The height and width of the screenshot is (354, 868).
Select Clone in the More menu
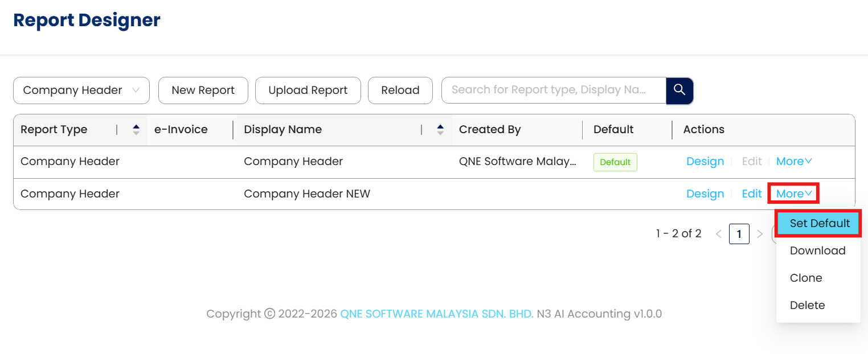click(806, 278)
